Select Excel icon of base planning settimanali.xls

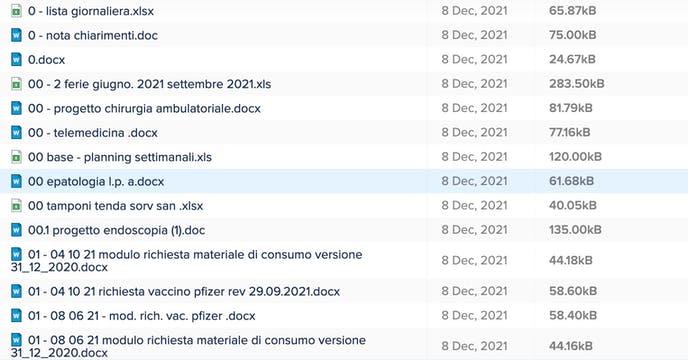tap(16, 157)
